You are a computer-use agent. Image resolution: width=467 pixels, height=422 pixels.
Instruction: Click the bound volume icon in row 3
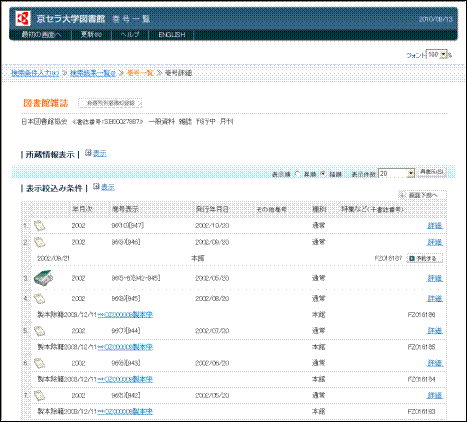coord(43,278)
